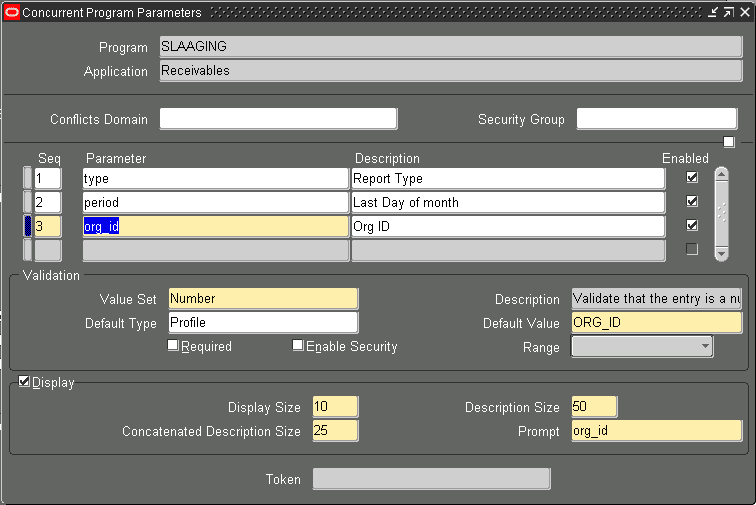Click the Default Value field with ORG_ID
This screenshot has height=505, width=756.
[656, 323]
